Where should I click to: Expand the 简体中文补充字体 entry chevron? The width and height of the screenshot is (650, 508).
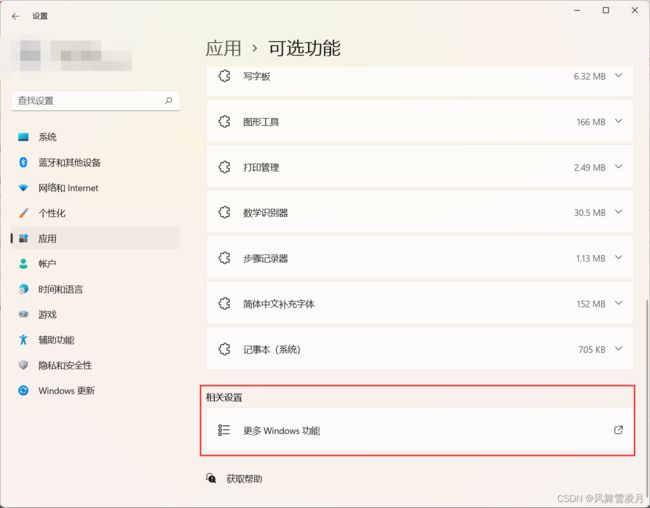coord(618,303)
